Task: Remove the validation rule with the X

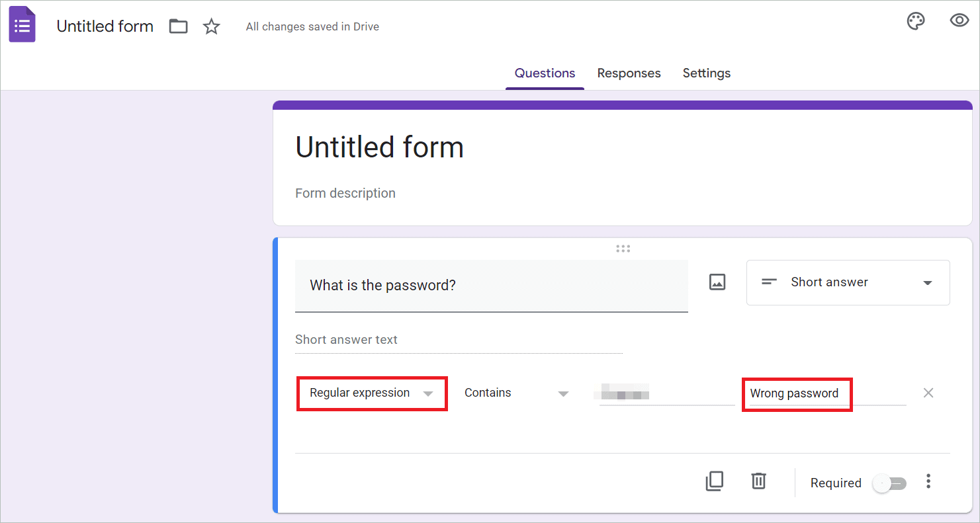Action: 928,392
